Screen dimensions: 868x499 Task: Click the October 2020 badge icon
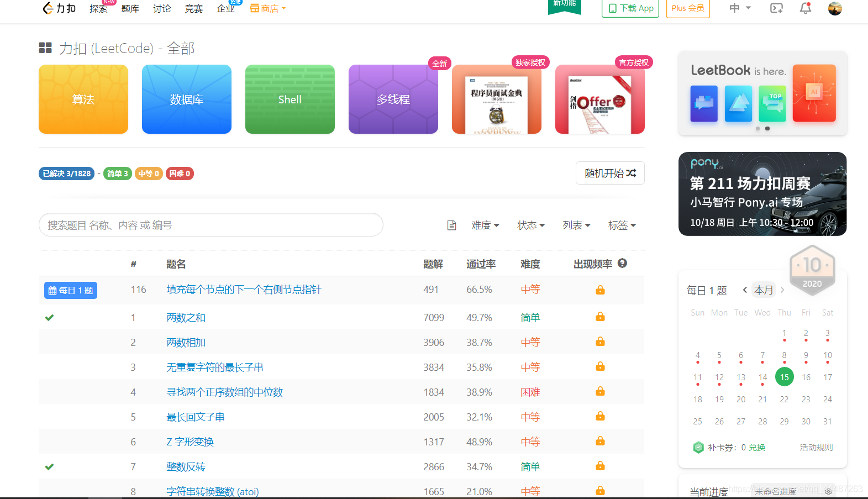[x=812, y=270]
